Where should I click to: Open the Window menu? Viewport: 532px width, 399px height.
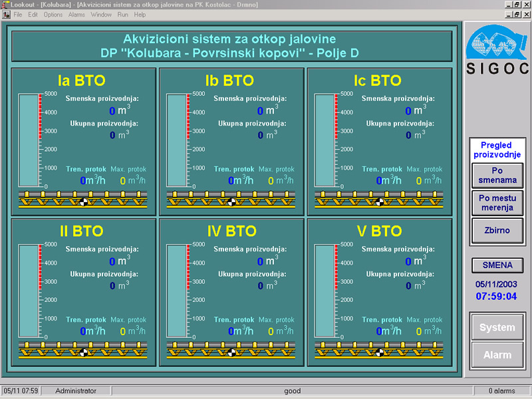(x=101, y=15)
